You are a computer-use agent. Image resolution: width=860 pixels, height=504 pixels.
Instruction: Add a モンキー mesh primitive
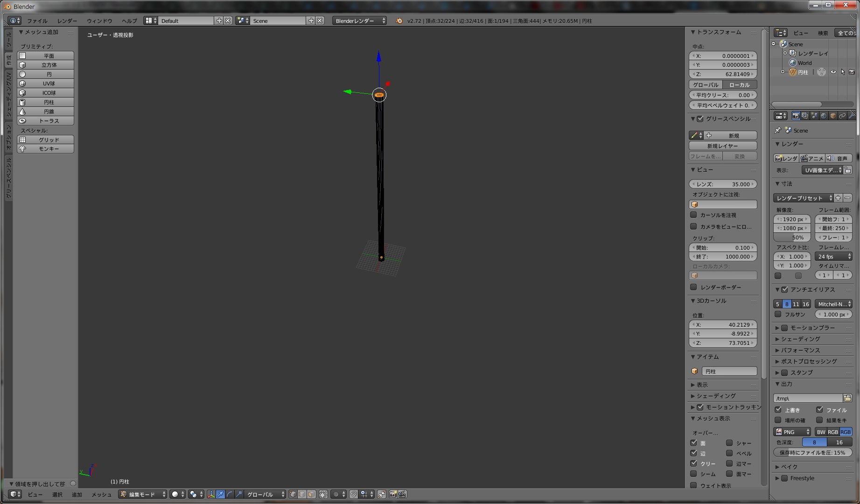point(46,149)
